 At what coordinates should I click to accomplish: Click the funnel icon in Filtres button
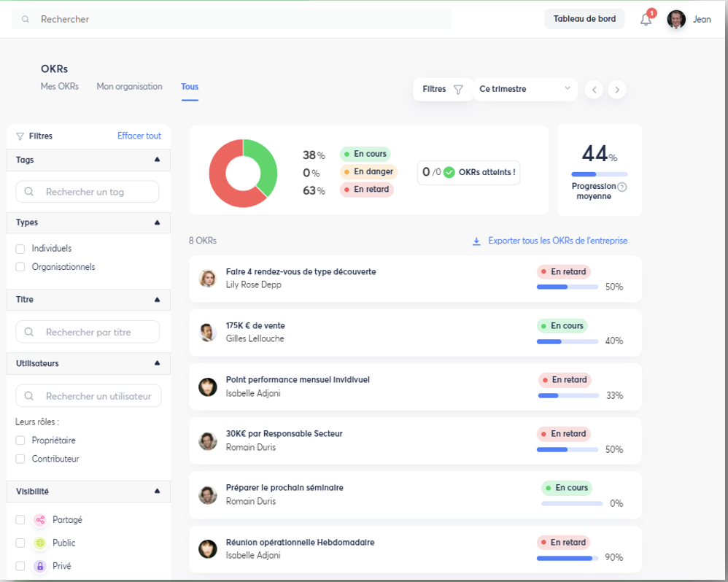tap(458, 90)
